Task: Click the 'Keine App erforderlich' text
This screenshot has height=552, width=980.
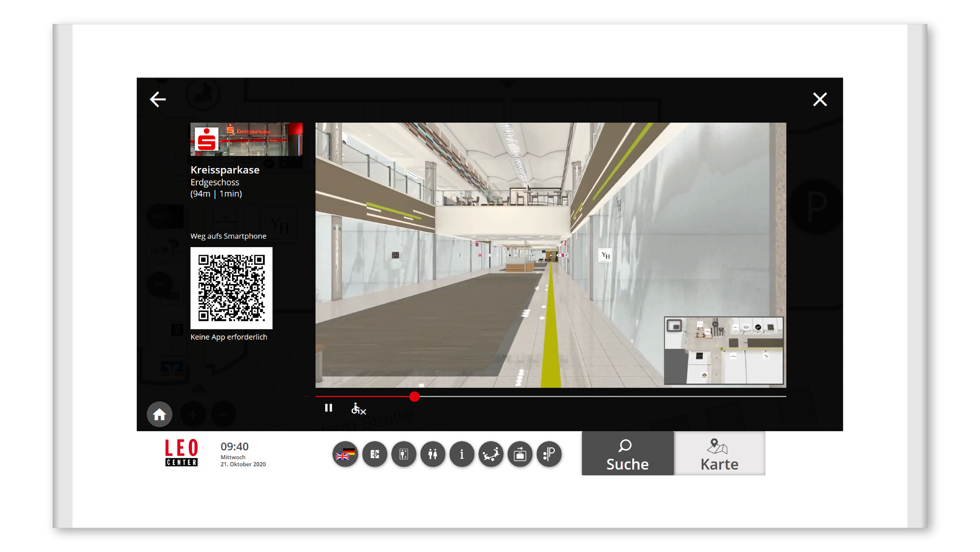Action: pyautogui.click(x=229, y=337)
